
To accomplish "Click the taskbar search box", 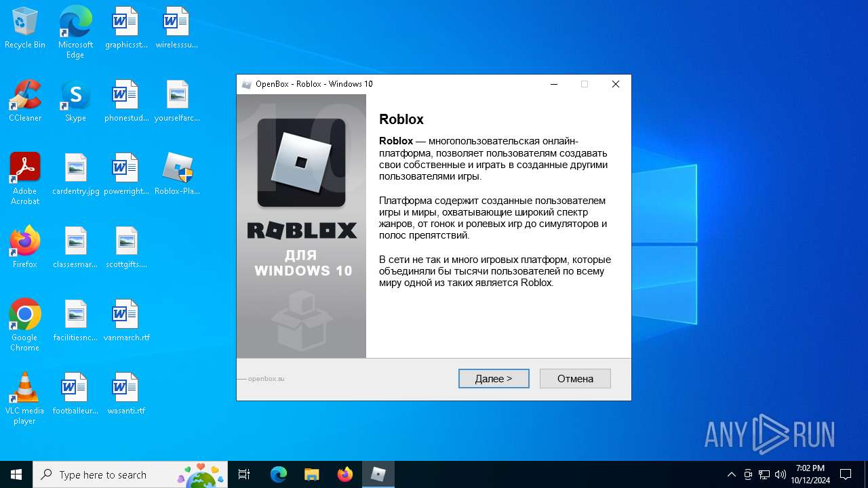I will (130, 474).
